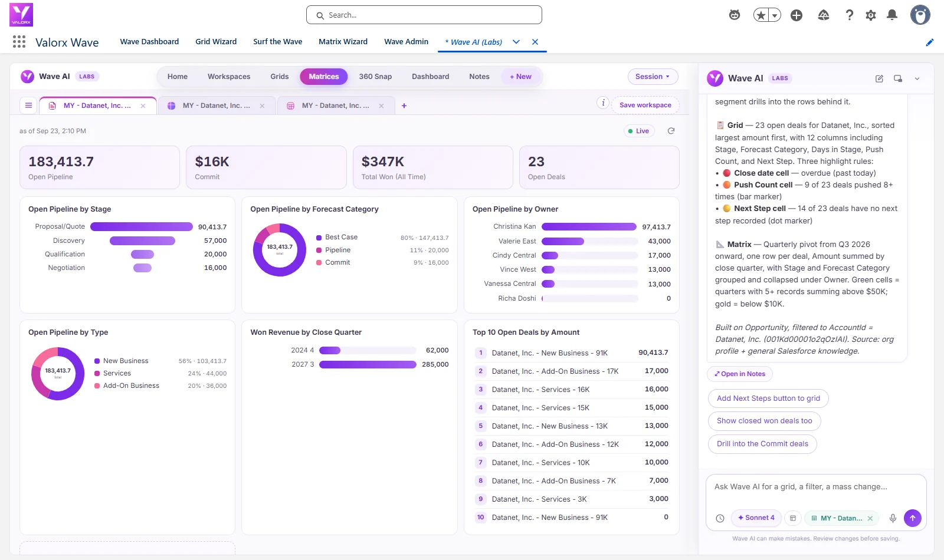Refresh dashboard with reload icon
Image resolution: width=944 pixels, height=560 pixels.
point(671,131)
